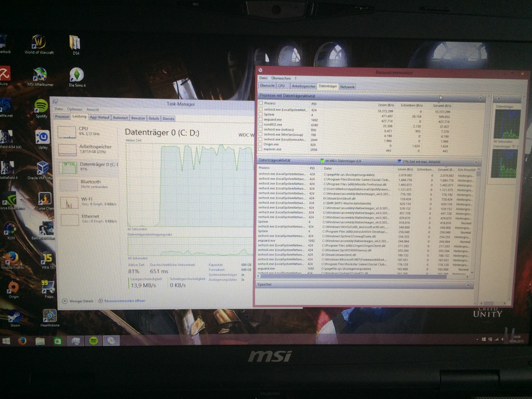Check the svchost.exe (WerSvcGroup) checkbox
The image size is (532, 399).
coord(261,135)
